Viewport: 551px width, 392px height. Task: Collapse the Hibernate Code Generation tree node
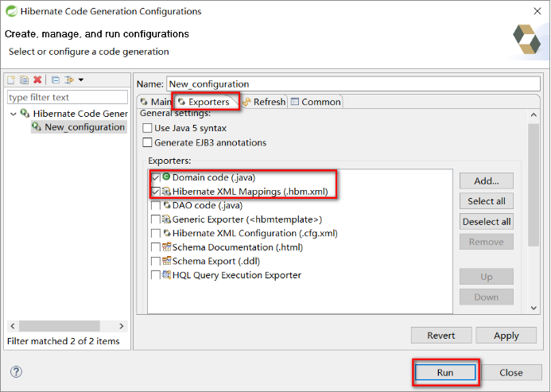pos(14,114)
